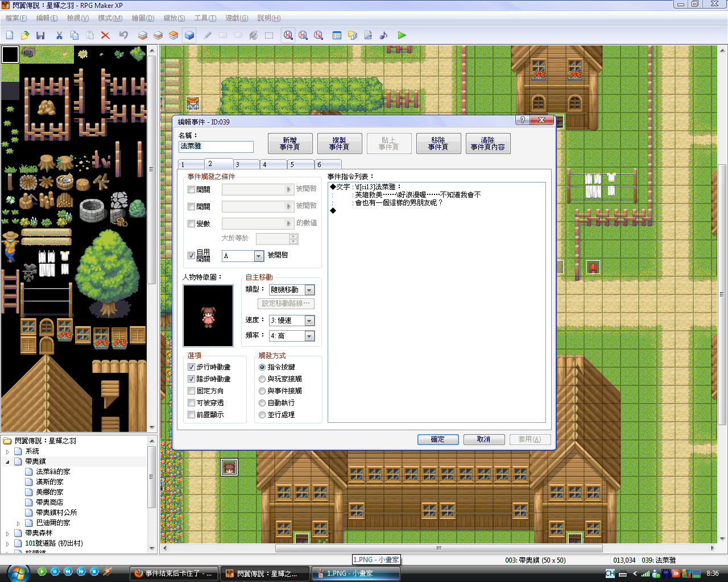The width and height of the screenshot is (728, 582).
Task: Click the 取消 cancel button
Action: pyautogui.click(x=484, y=439)
